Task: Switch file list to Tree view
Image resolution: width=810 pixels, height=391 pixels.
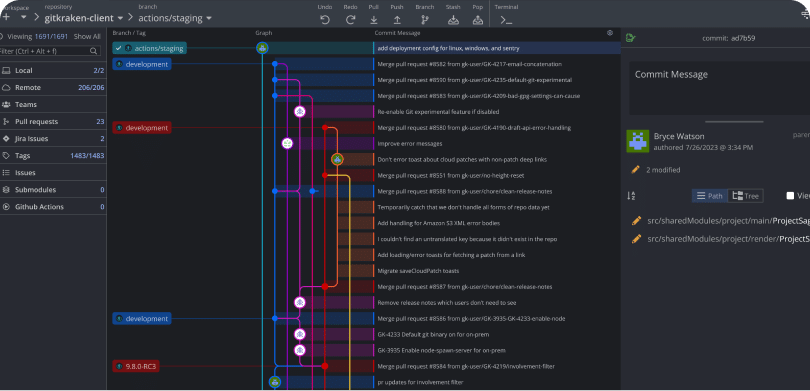Action: [x=745, y=196]
